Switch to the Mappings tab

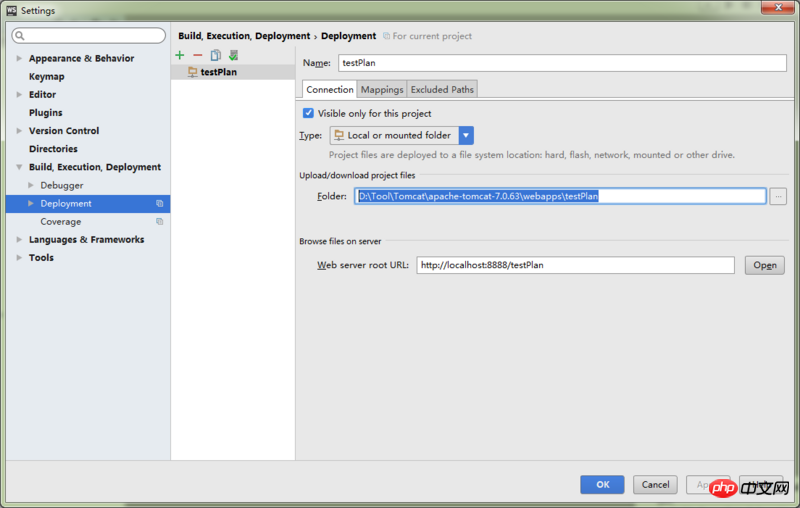coord(382,89)
